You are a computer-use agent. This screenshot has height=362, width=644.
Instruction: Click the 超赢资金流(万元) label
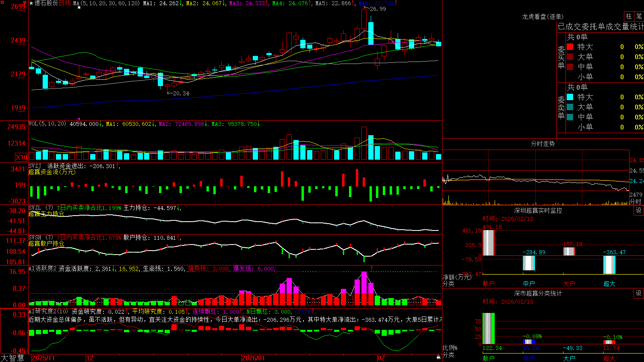click(52, 172)
